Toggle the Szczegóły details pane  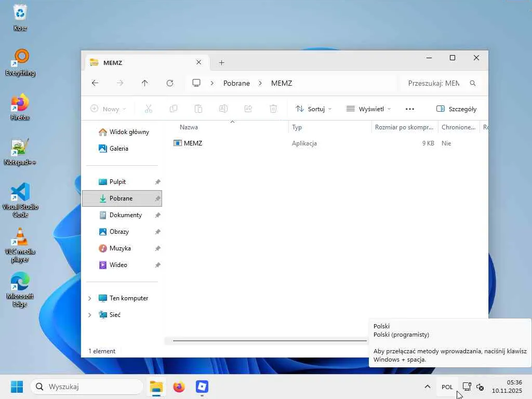(456, 109)
